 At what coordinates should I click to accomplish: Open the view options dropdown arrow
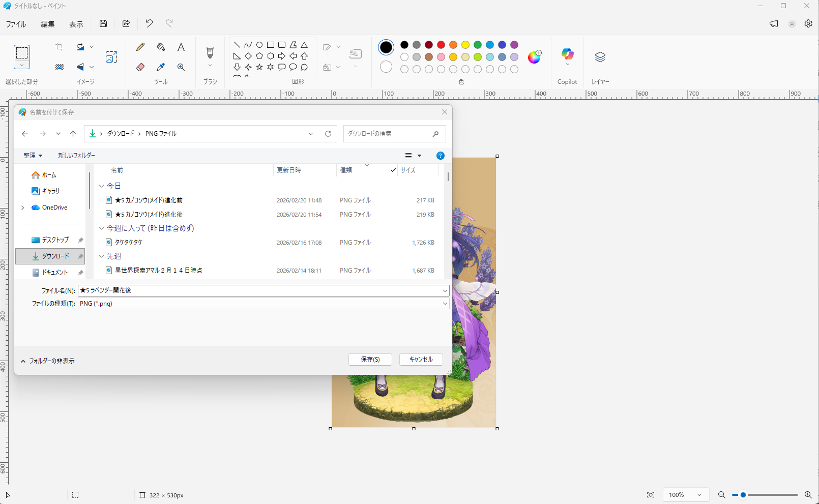pos(420,156)
